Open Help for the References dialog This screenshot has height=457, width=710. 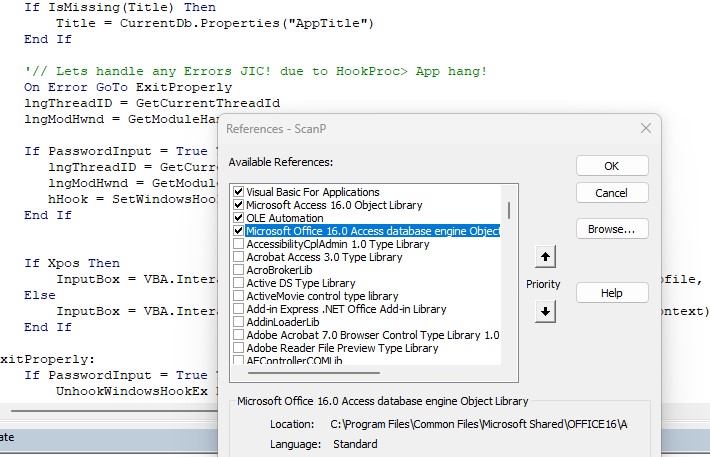click(x=612, y=293)
